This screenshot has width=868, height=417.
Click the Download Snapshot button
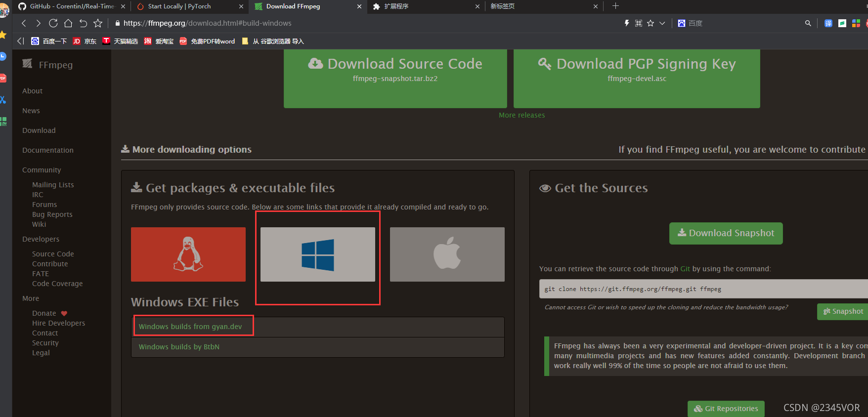click(726, 233)
